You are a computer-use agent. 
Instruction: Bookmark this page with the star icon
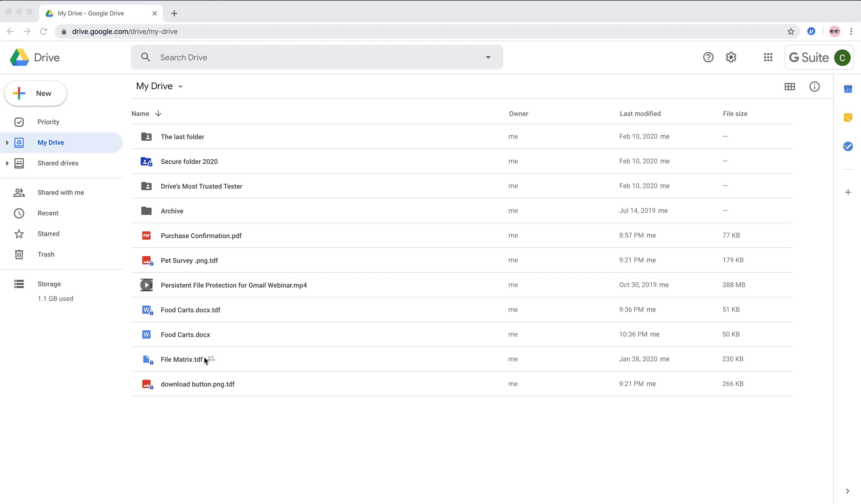tap(791, 32)
